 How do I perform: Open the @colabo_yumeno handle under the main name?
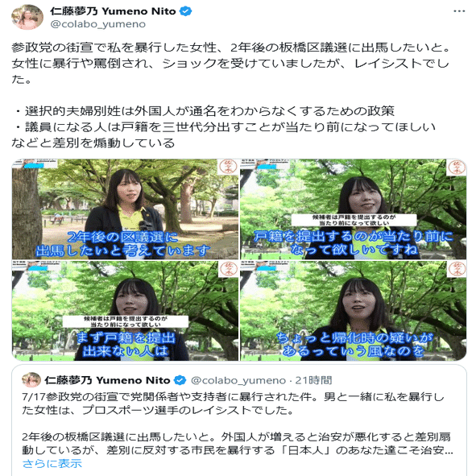[x=97, y=24]
